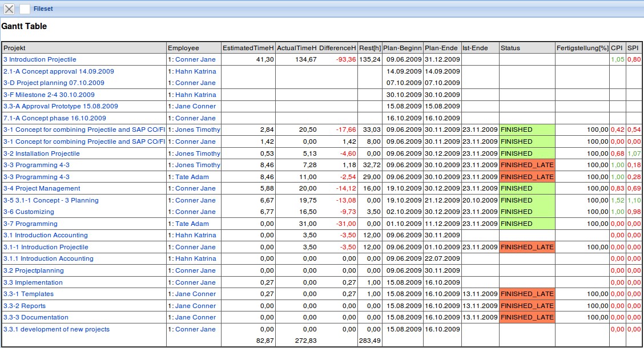Click the Status column header
This screenshot has width=644, height=348.
coord(510,48)
